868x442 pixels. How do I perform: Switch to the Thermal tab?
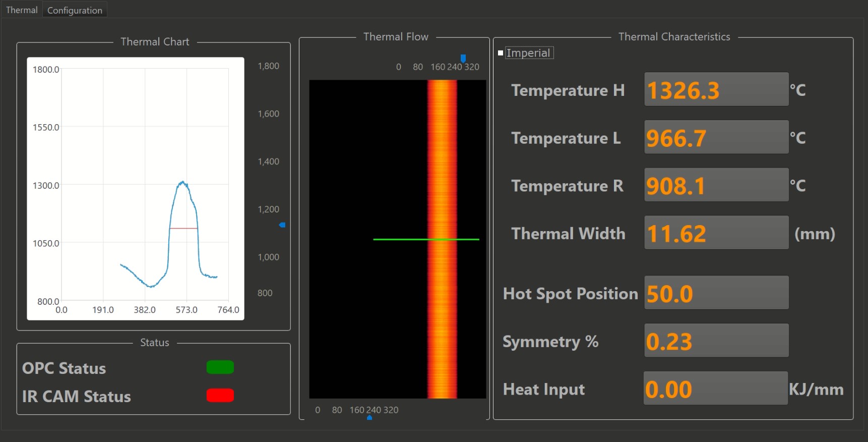(x=22, y=10)
